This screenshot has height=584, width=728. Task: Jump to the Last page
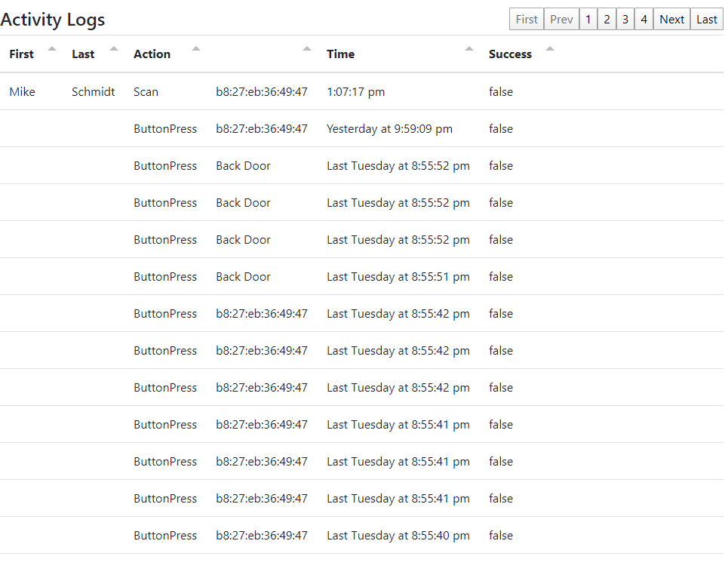706,18
